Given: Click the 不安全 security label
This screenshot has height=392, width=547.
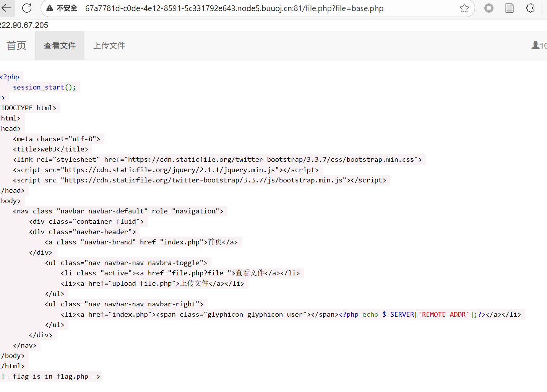Looking at the screenshot, I should click(67, 8).
